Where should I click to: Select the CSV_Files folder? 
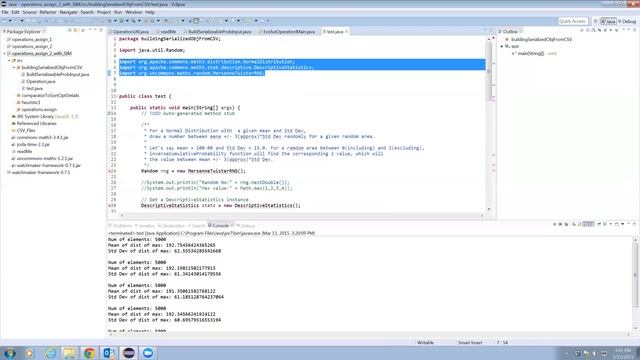point(26,130)
